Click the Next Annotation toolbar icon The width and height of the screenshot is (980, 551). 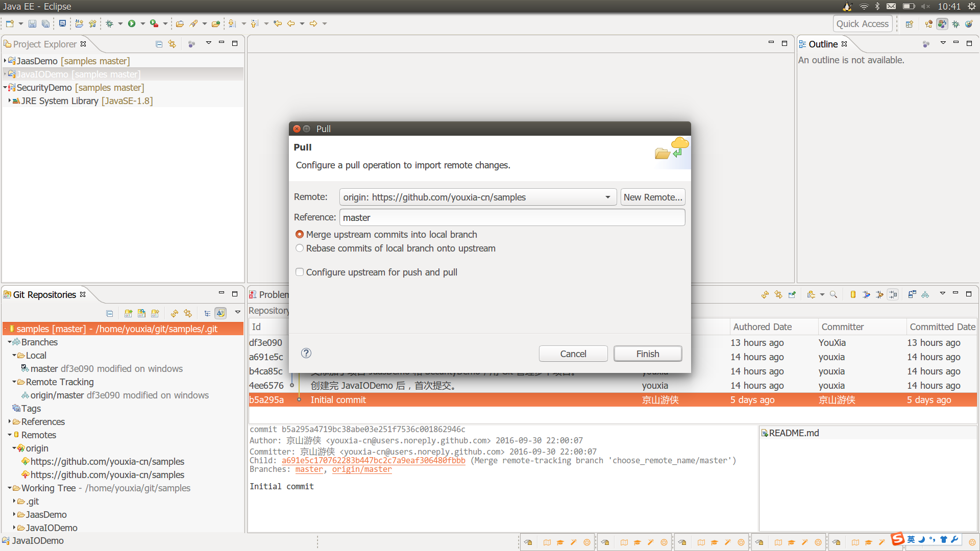232,23
